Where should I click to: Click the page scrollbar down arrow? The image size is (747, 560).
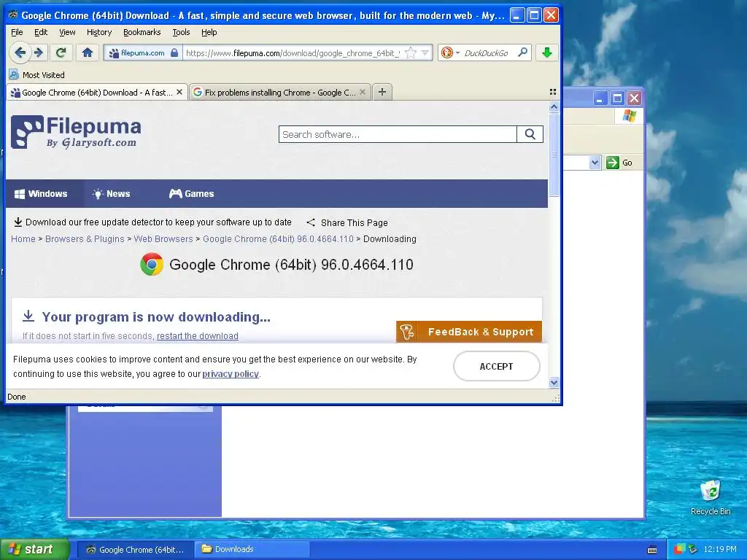(x=554, y=382)
